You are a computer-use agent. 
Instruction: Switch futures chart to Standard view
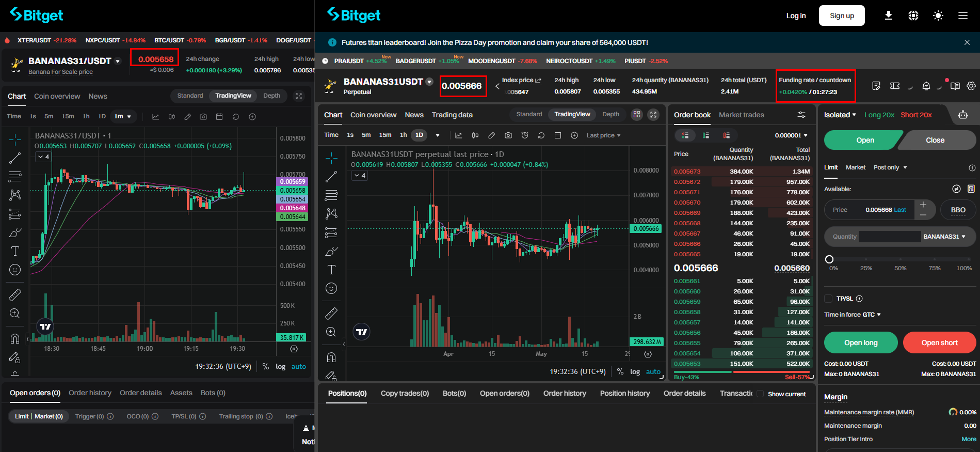[x=529, y=114]
